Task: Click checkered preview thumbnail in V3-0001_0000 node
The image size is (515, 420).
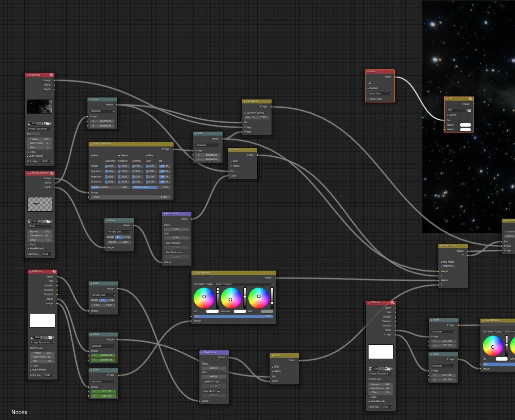Action: click(40, 204)
